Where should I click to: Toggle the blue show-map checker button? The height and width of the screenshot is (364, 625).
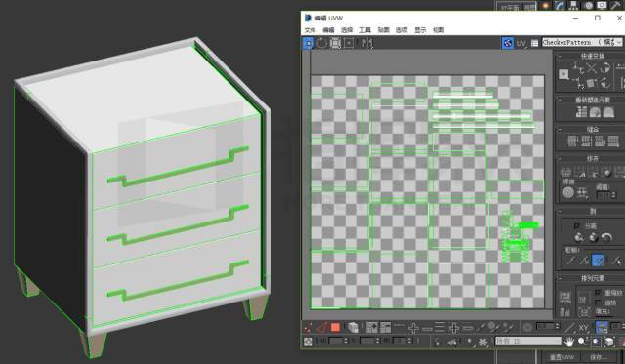508,43
